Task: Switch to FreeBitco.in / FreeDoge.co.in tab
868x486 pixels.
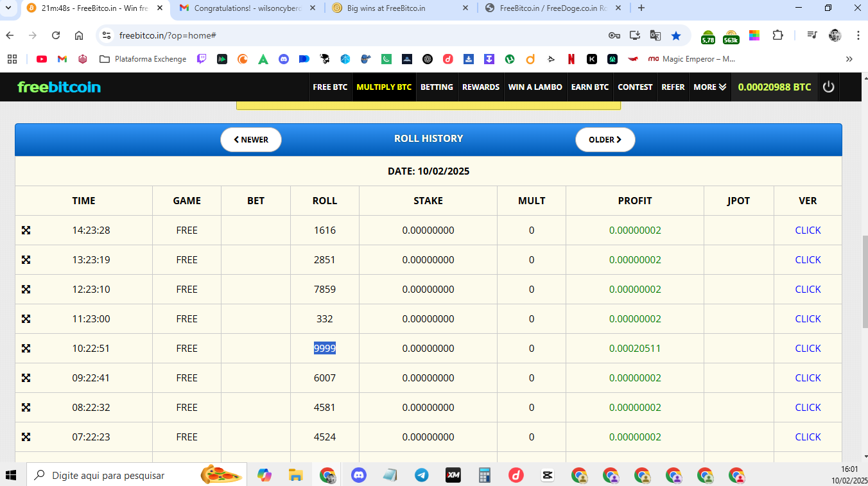Action: pos(553,8)
